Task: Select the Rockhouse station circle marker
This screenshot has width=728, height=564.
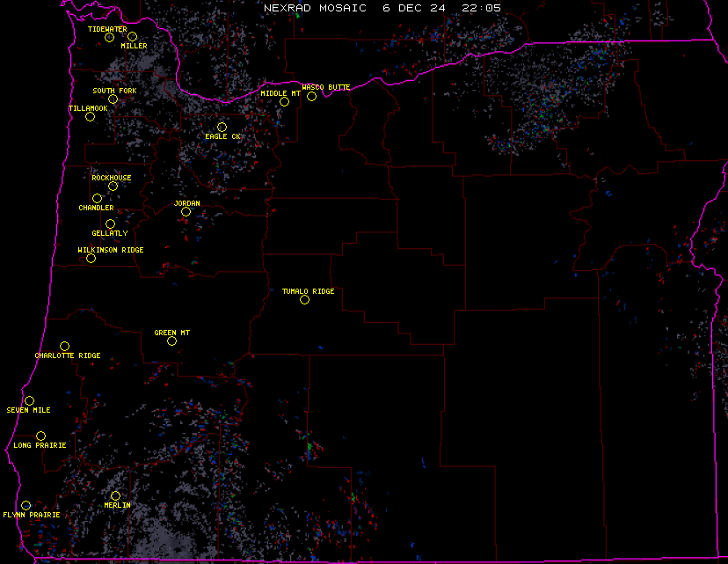Action: pyautogui.click(x=113, y=186)
